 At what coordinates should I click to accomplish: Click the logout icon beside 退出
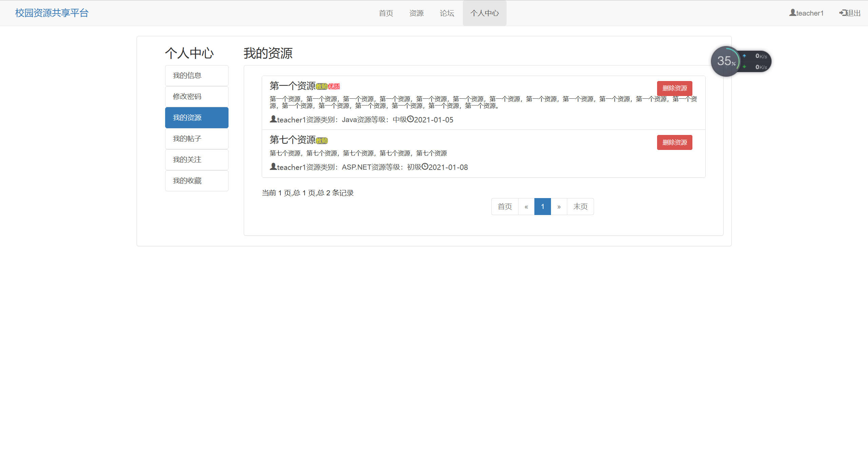pyautogui.click(x=843, y=13)
